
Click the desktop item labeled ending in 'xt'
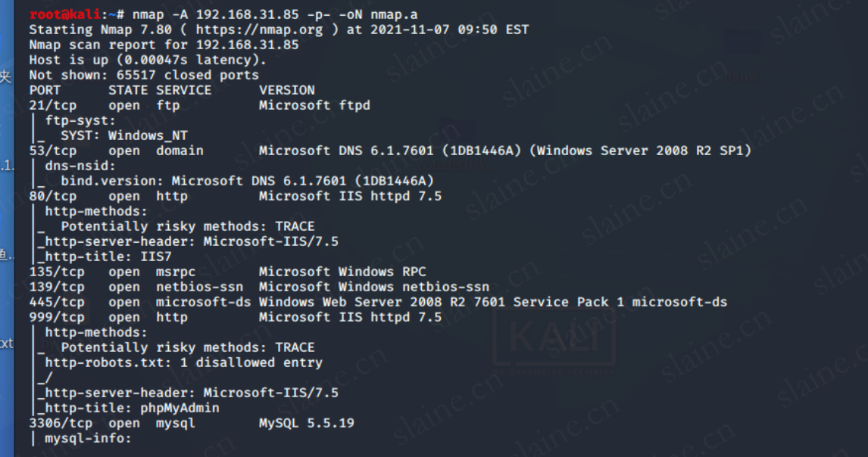click(6, 344)
